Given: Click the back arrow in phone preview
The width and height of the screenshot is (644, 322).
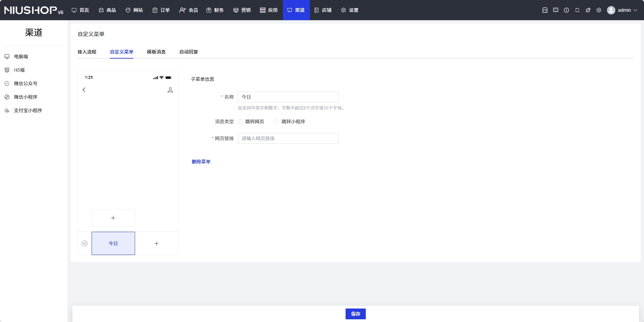Looking at the screenshot, I should tap(84, 90).
